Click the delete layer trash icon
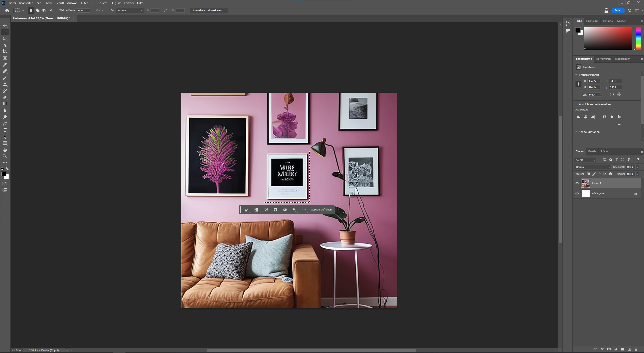 [636, 349]
